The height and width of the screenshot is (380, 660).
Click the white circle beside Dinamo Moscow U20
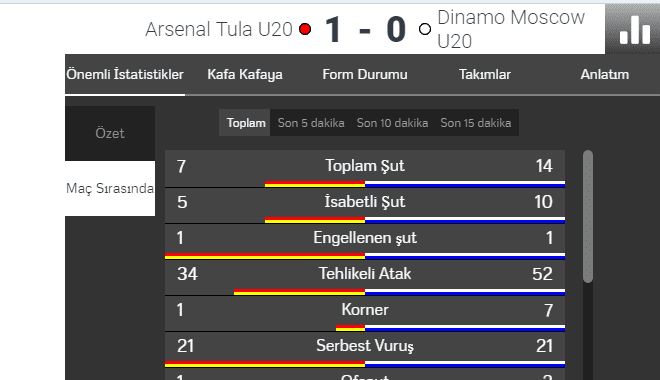(x=425, y=29)
